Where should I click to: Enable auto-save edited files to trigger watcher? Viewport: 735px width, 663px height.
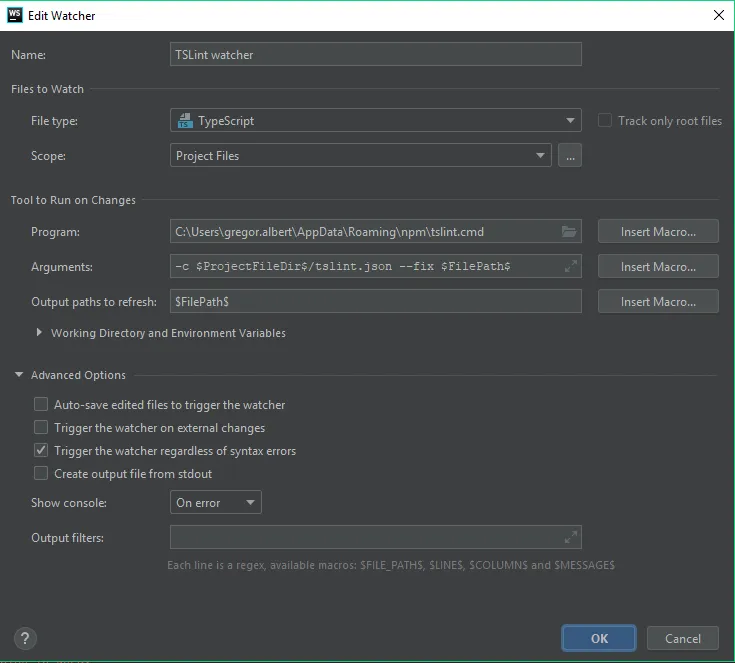click(41, 405)
